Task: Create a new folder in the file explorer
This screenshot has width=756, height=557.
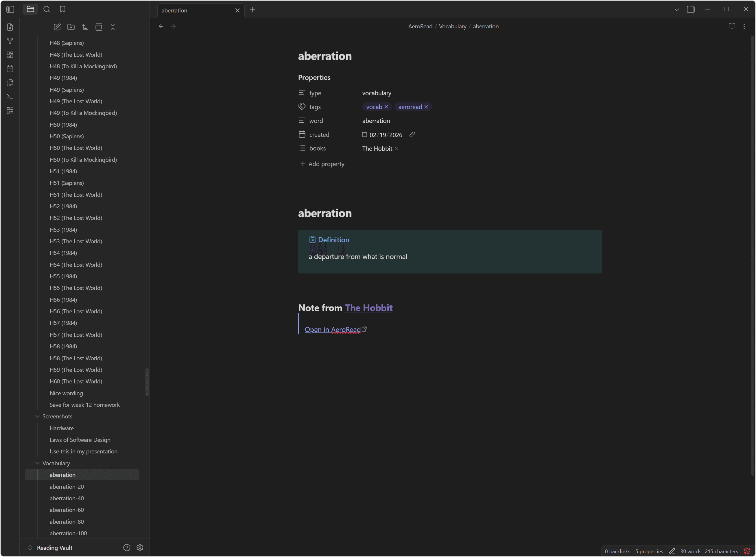Action: coord(71,27)
